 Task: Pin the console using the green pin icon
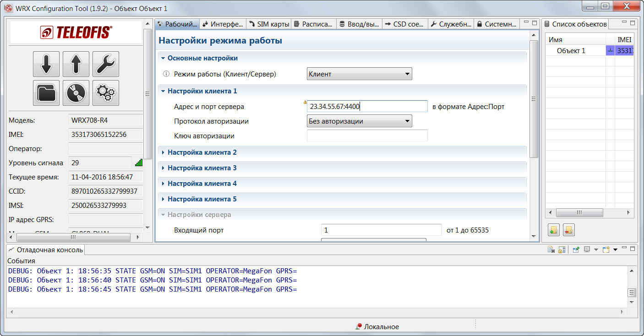click(576, 249)
